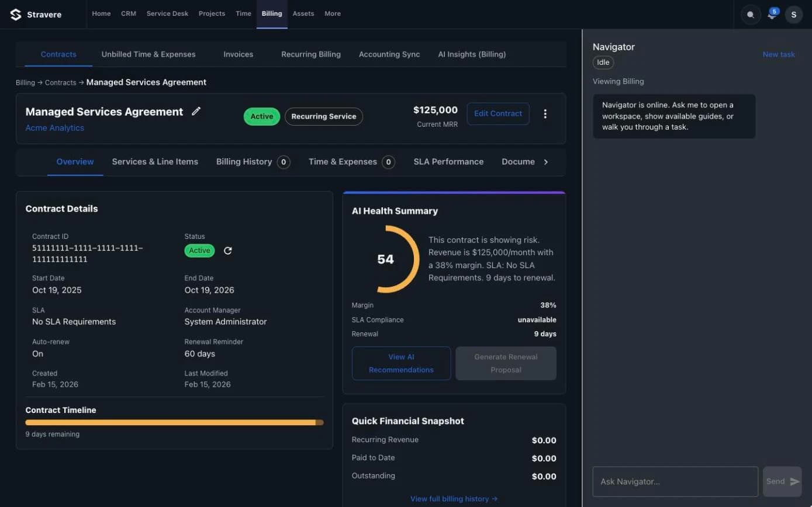The image size is (812, 507).
Task: Open the global search icon
Action: tap(751, 15)
